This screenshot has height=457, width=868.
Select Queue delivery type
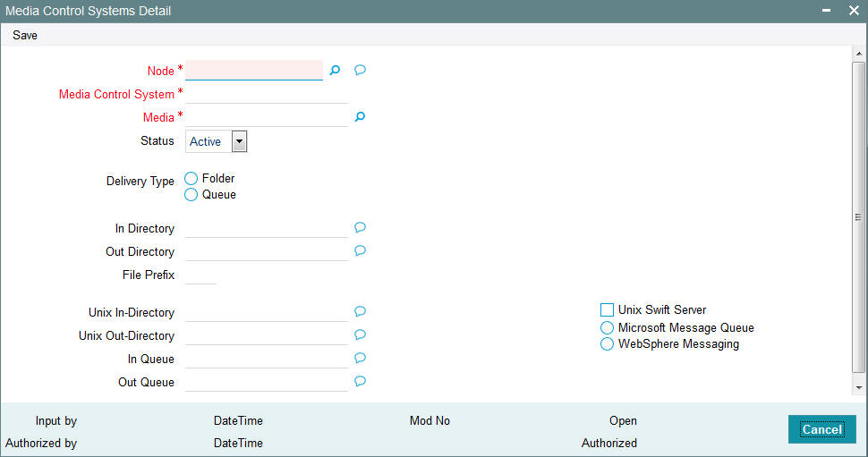[191, 195]
